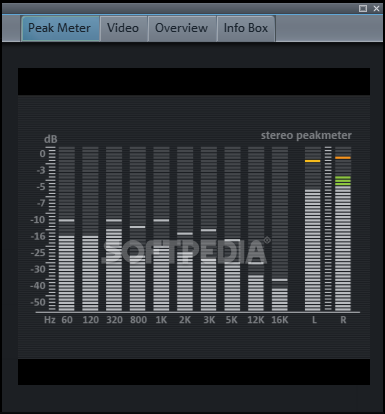Click the 2K frequency bar
Image resolution: width=385 pixels, height=414 pixels.
pos(185,229)
